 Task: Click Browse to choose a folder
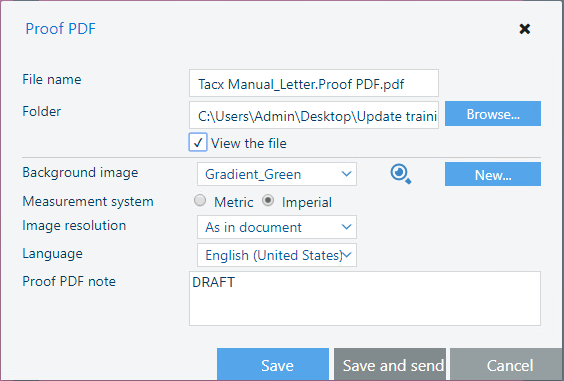pos(493,114)
